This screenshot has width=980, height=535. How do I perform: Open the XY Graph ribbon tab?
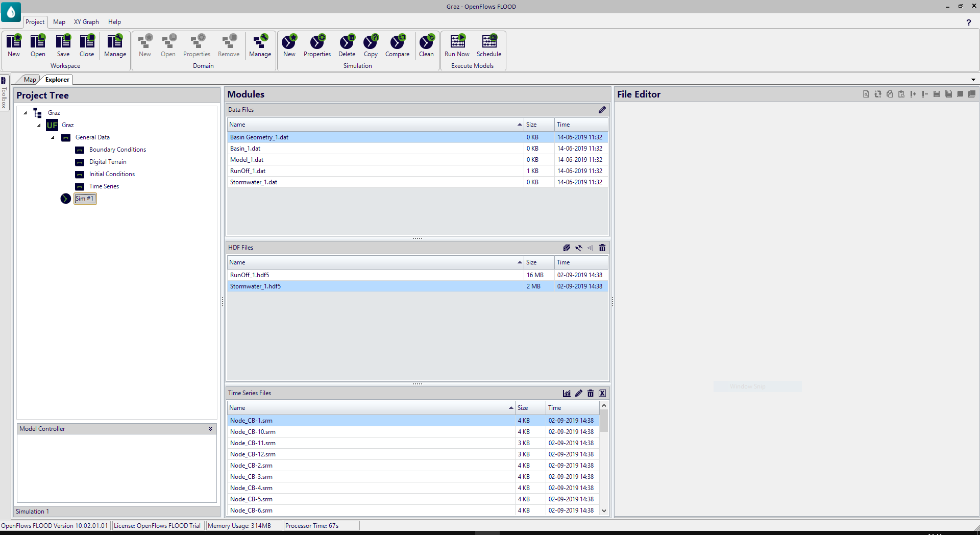[86, 22]
